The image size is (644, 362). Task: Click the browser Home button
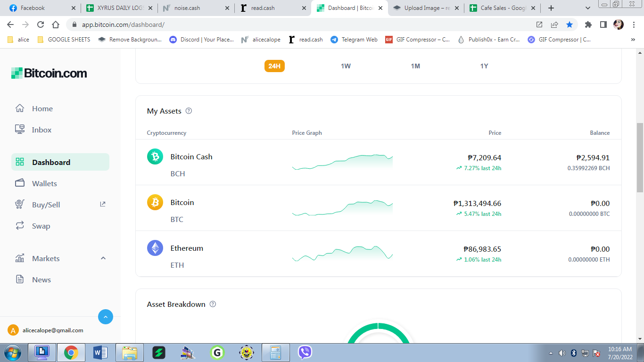click(x=56, y=25)
